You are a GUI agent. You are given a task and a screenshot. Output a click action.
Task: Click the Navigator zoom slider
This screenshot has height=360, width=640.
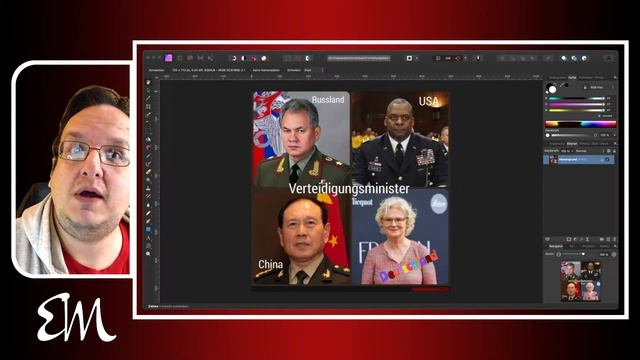[x=573, y=254]
